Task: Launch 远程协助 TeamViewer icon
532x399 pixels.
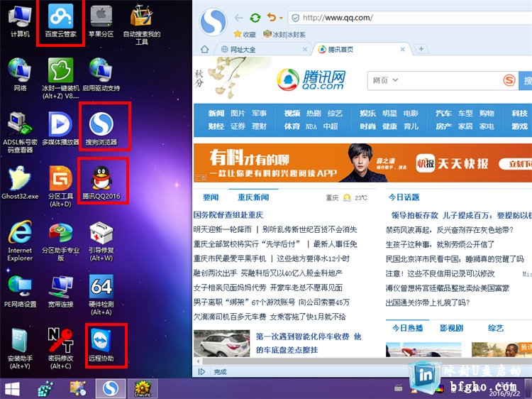Action: pyautogui.click(x=101, y=345)
